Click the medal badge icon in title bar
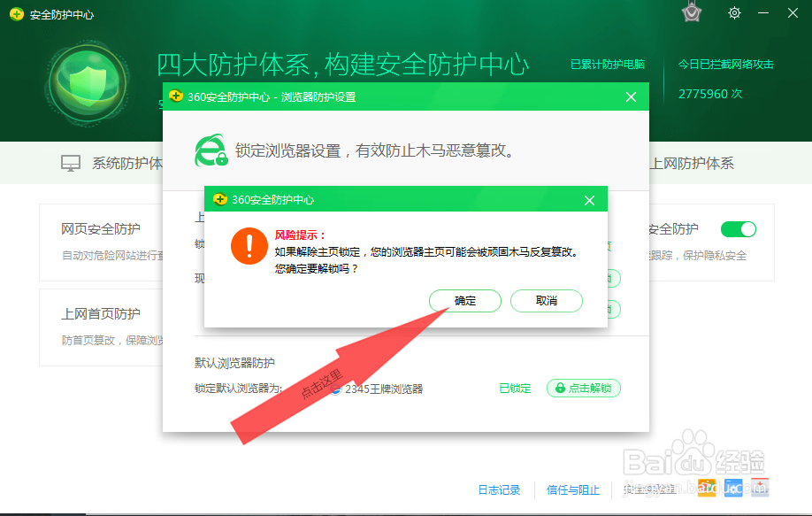Screen dimensions: 812x516 coord(692,12)
